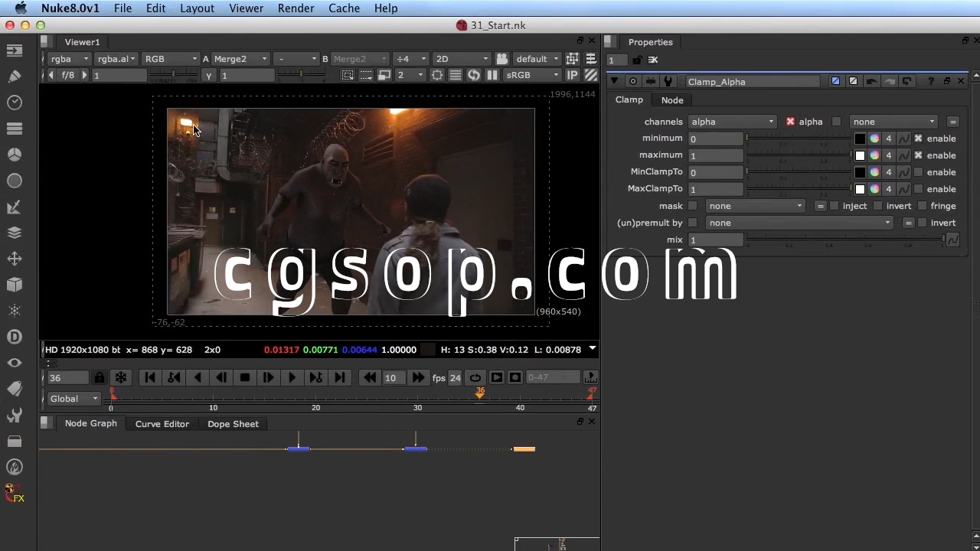Pause viewer updates with the pause icon
Screen dimensions: 980x551
[x=492, y=75]
